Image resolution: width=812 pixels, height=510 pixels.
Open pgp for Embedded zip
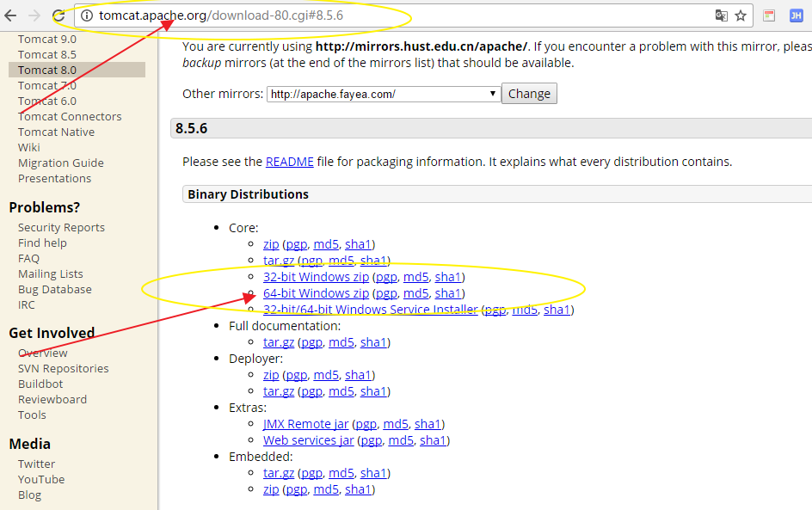(297, 489)
